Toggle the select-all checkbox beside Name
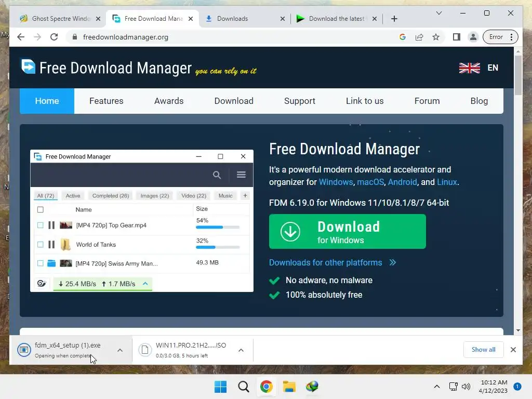Viewport: 532px width, 399px height. [41, 210]
